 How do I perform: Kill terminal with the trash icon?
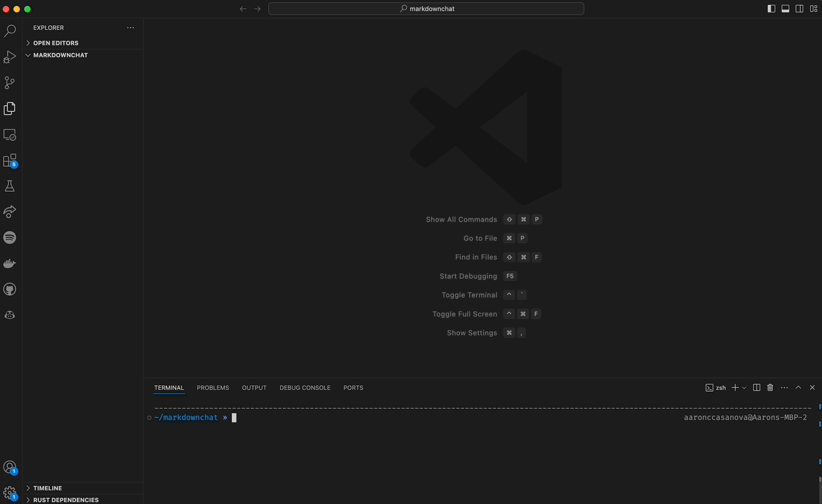(770, 387)
